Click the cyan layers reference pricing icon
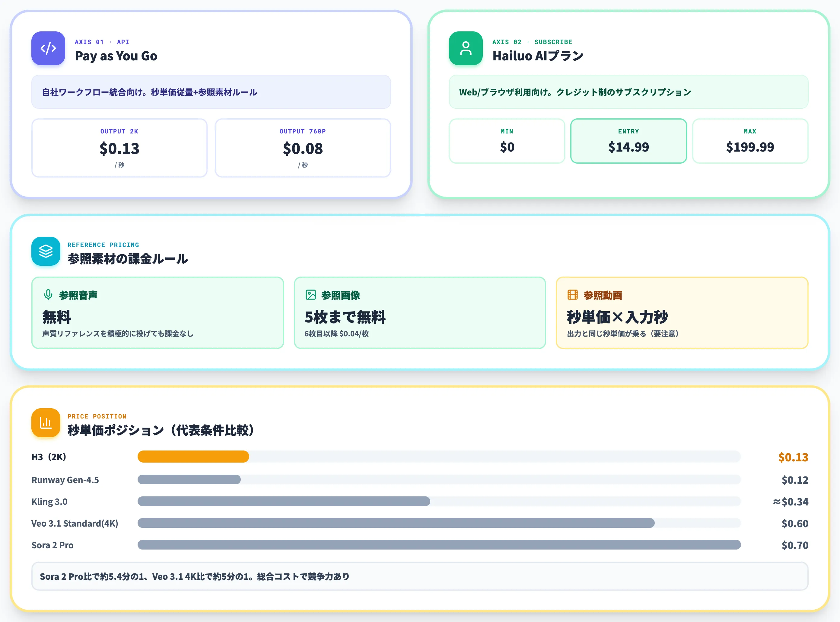Screen dimensions: 840x622 pos(46,251)
